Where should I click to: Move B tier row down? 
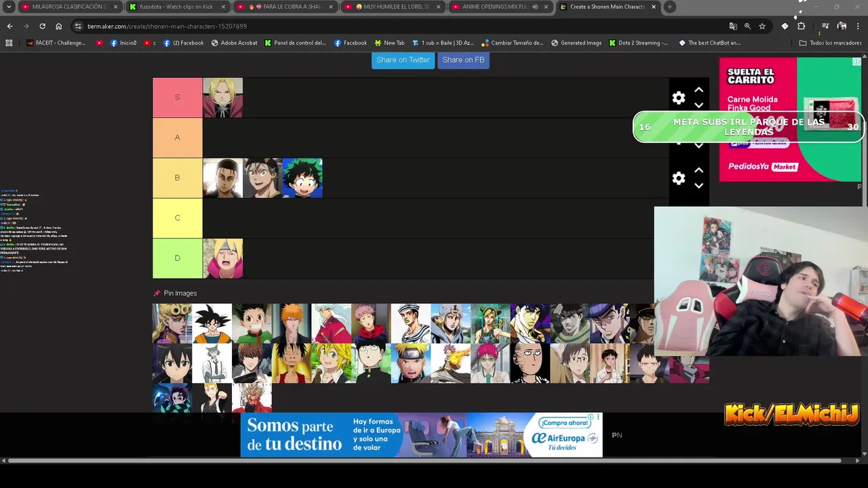[x=699, y=186]
